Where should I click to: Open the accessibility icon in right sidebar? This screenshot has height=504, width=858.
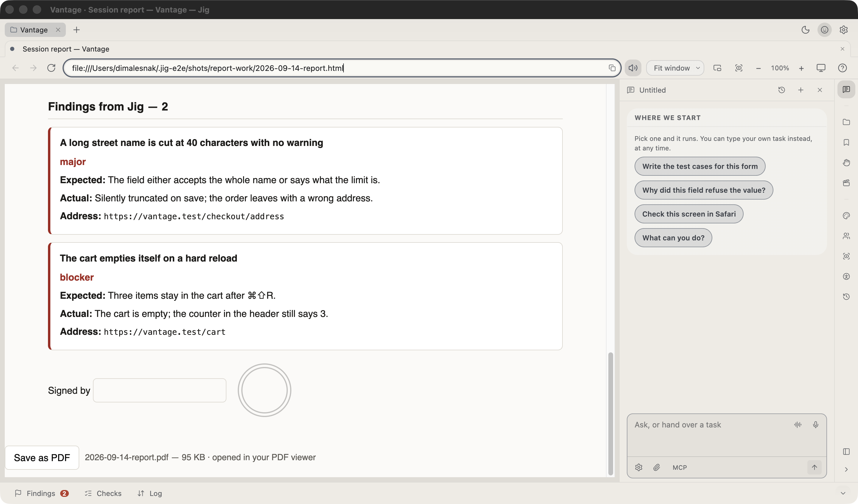pyautogui.click(x=846, y=276)
